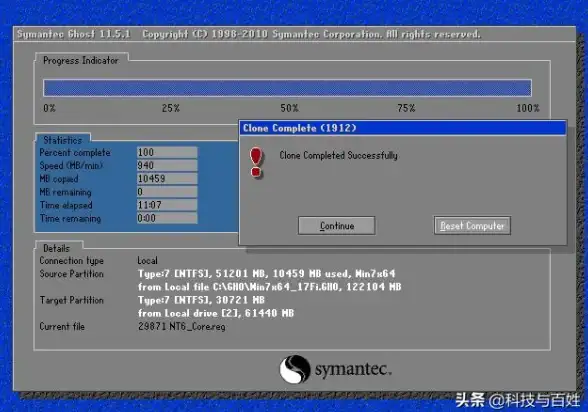
Task: Click the 75% progress label
Action: pyautogui.click(x=406, y=108)
